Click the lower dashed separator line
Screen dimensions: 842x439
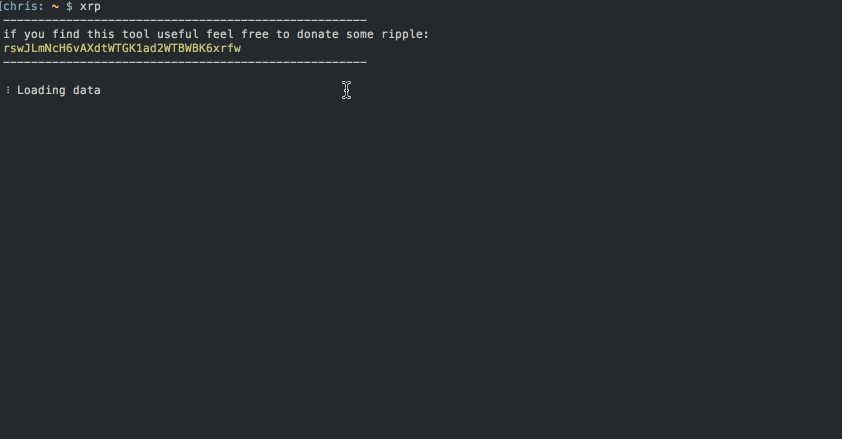[x=185, y=63]
